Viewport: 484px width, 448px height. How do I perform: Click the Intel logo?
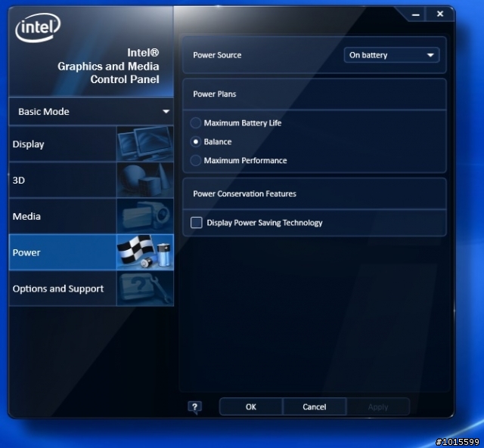pyautogui.click(x=38, y=27)
